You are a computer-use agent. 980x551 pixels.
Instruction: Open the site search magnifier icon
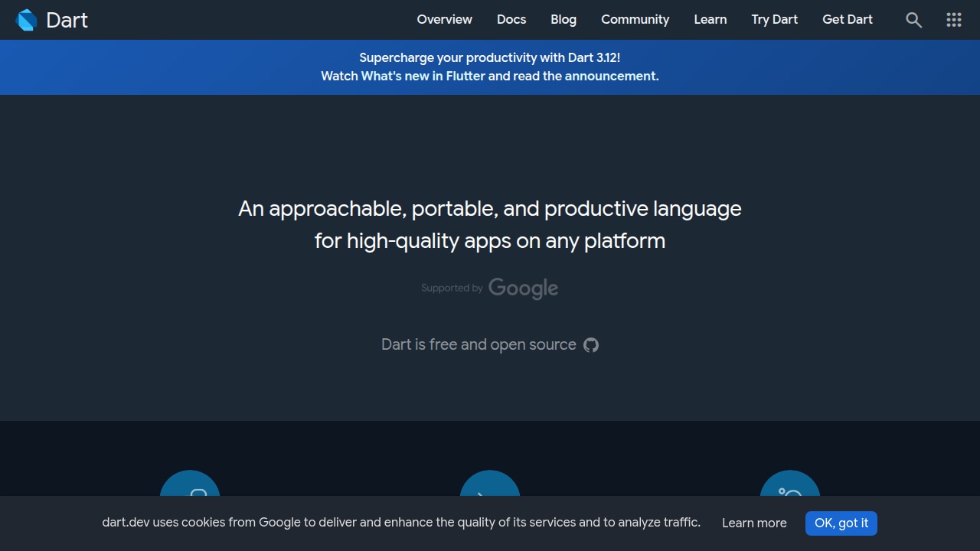(x=913, y=20)
